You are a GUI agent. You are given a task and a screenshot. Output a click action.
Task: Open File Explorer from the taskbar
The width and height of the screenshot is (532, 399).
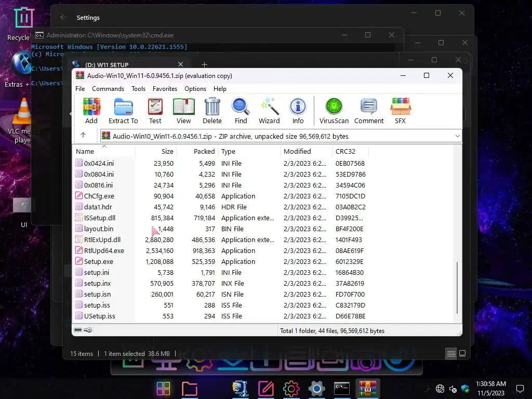point(189,389)
